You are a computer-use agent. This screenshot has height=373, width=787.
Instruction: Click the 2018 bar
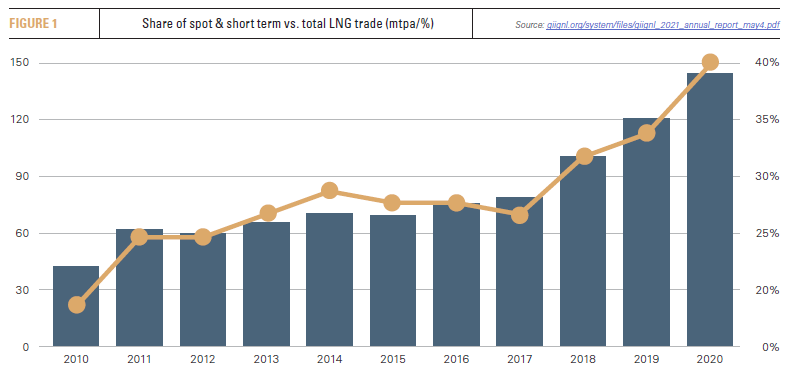(583, 252)
